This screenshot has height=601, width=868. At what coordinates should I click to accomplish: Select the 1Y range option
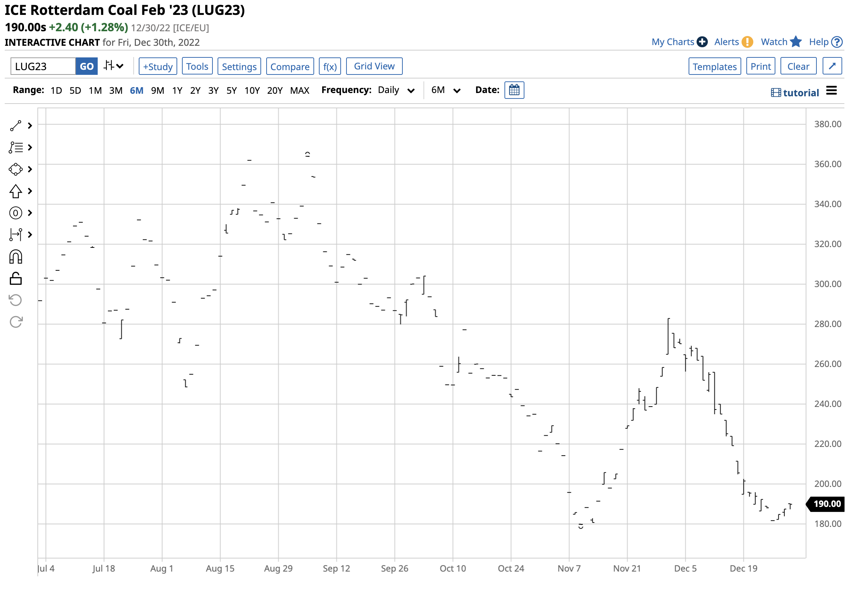pyautogui.click(x=177, y=91)
